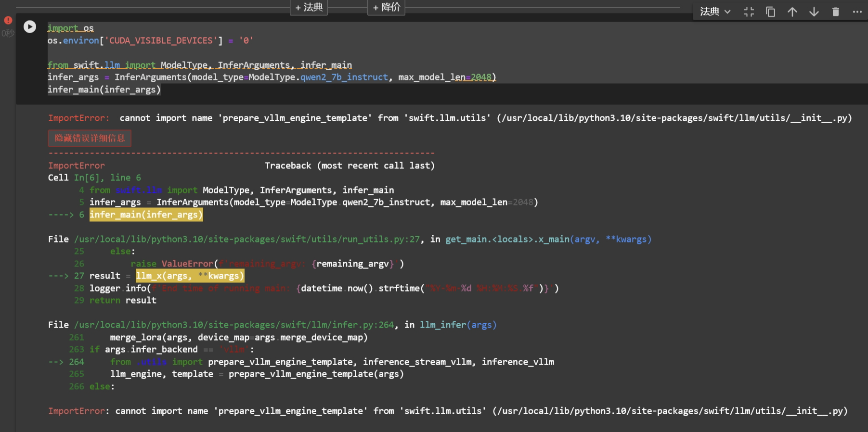Click get_main.<locals>.x_main in traceback
The width and height of the screenshot is (868, 432).
pyautogui.click(x=507, y=239)
